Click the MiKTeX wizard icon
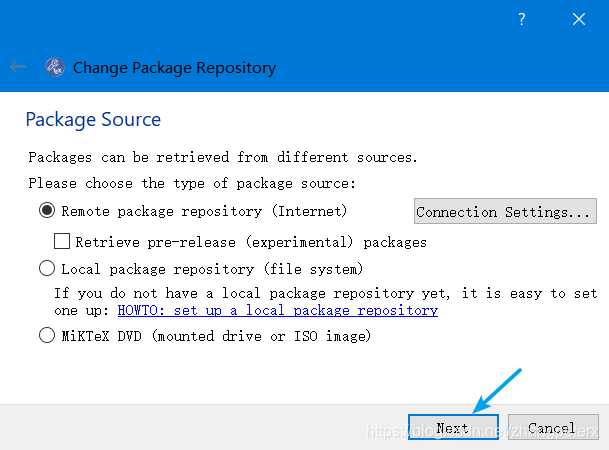Viewport: 609px width, 450px height. [55, 67]
